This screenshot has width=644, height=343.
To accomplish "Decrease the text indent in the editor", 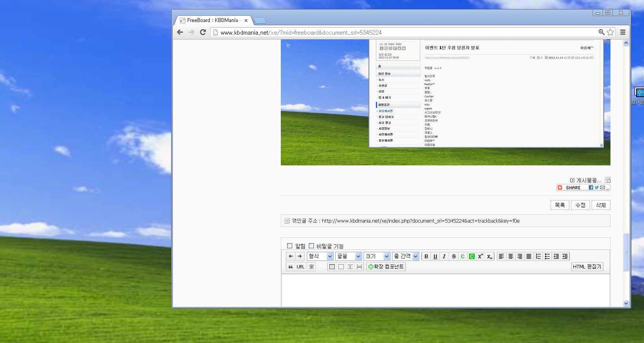I will pyautogui.click(x=556, y=257).
